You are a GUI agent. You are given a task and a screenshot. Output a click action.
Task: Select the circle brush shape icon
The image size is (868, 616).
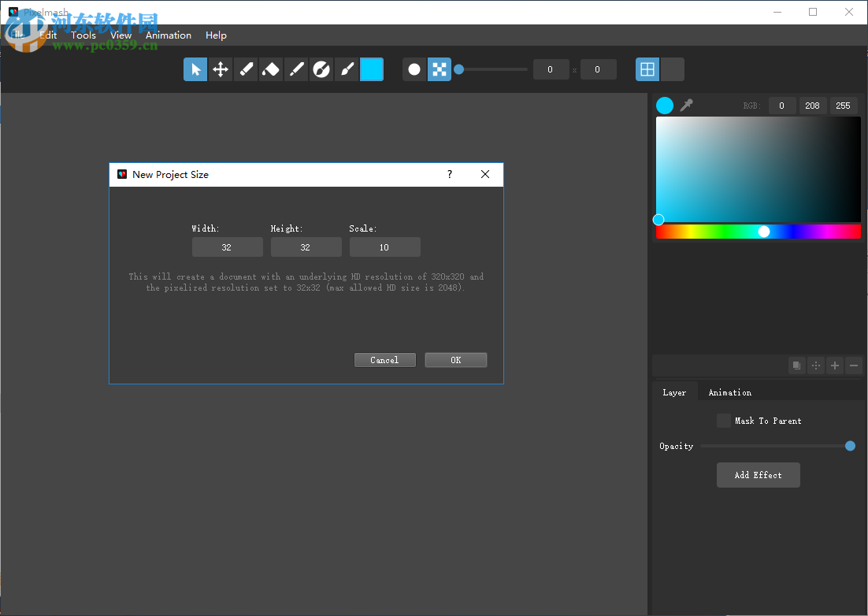pos(414,69)
